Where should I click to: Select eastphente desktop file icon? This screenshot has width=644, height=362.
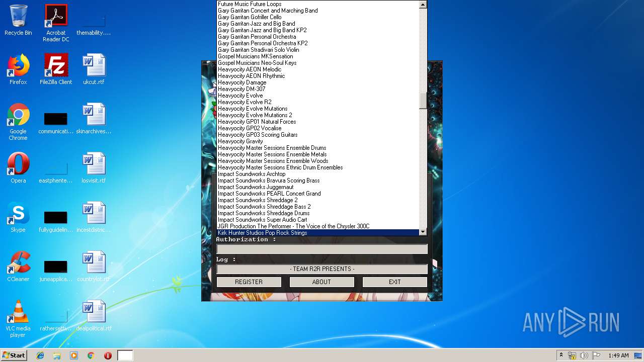coord(56,171)
